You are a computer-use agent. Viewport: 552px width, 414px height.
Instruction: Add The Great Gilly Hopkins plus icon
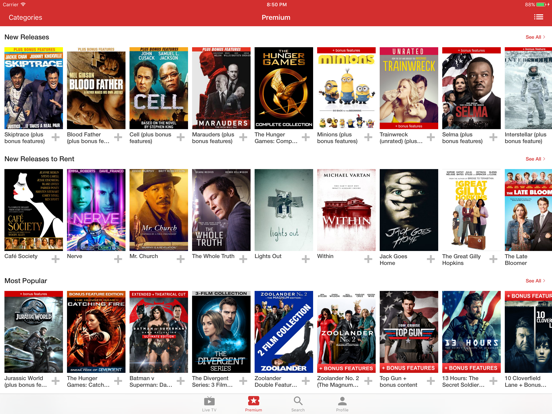click(494, 259)
